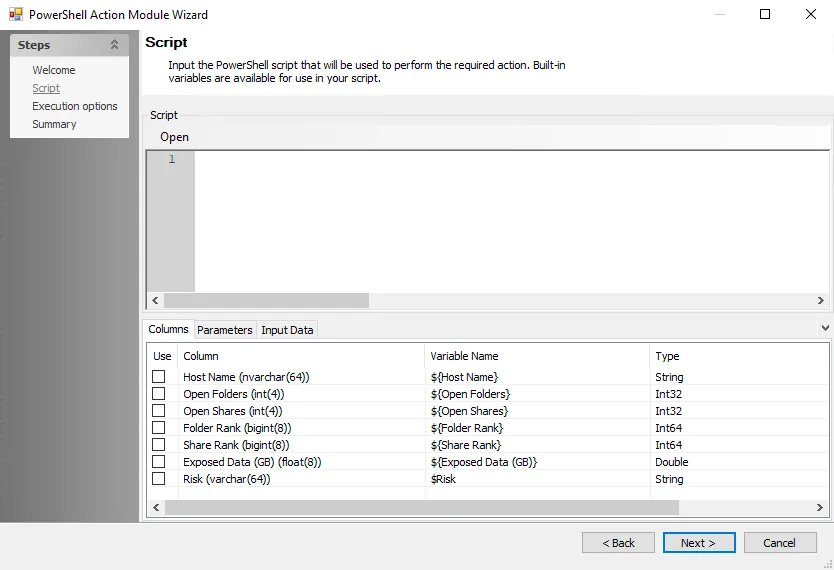The height and width of the screenshot is (570, 834).
Task: Check the Open Shares column checkbox
Action: (x=159, y=410)
